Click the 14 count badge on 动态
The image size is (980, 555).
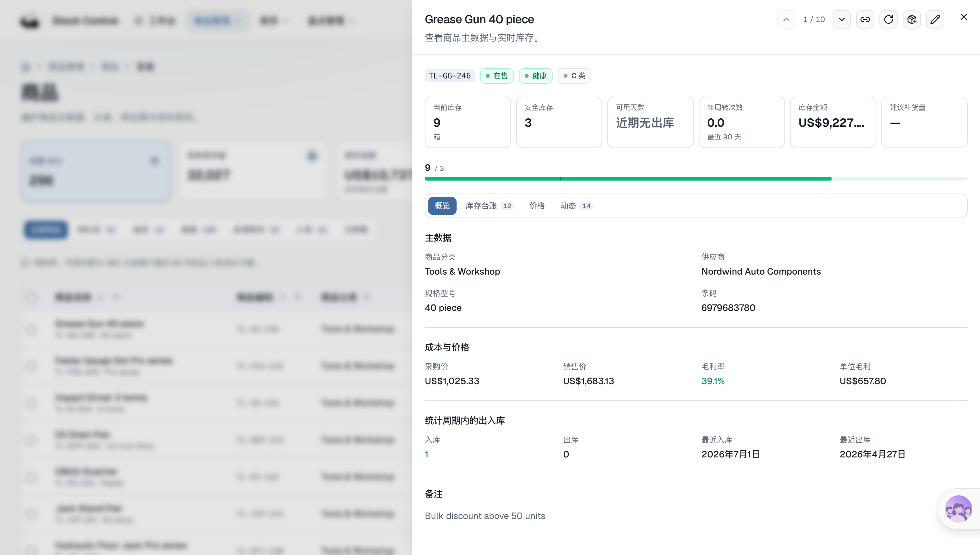pos(586,206)
